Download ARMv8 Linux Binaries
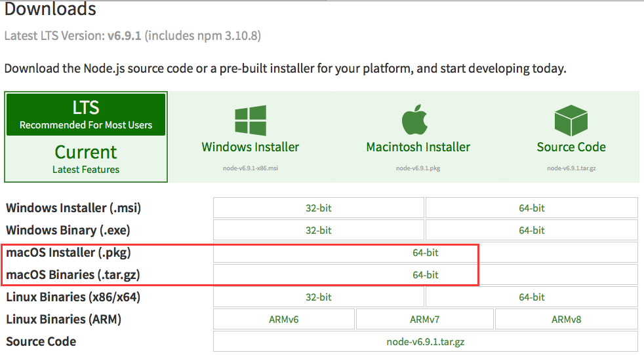 [x=567, y=319]
